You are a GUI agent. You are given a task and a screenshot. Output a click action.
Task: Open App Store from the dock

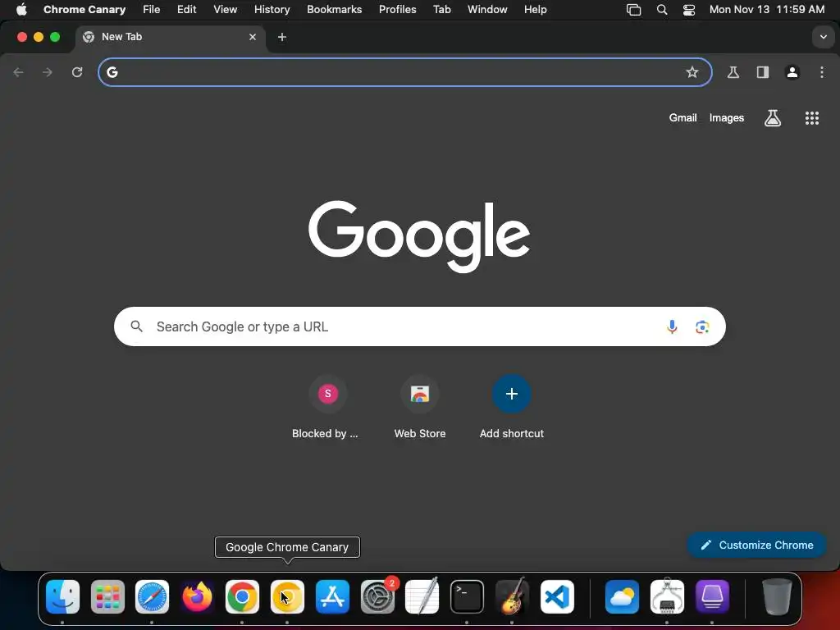pyautogui.click(x=332, y=596)
